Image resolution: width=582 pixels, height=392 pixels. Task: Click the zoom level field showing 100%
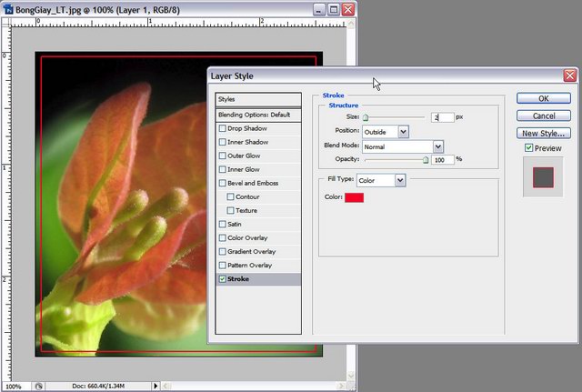[x=15, y=387]
